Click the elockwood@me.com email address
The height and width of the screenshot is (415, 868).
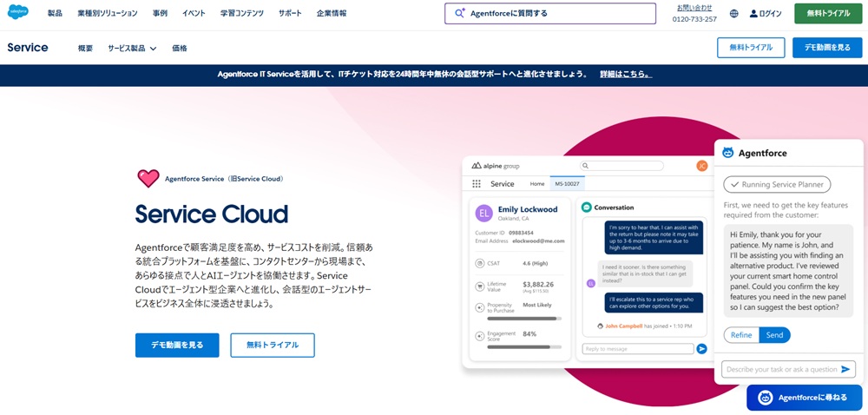538,240
